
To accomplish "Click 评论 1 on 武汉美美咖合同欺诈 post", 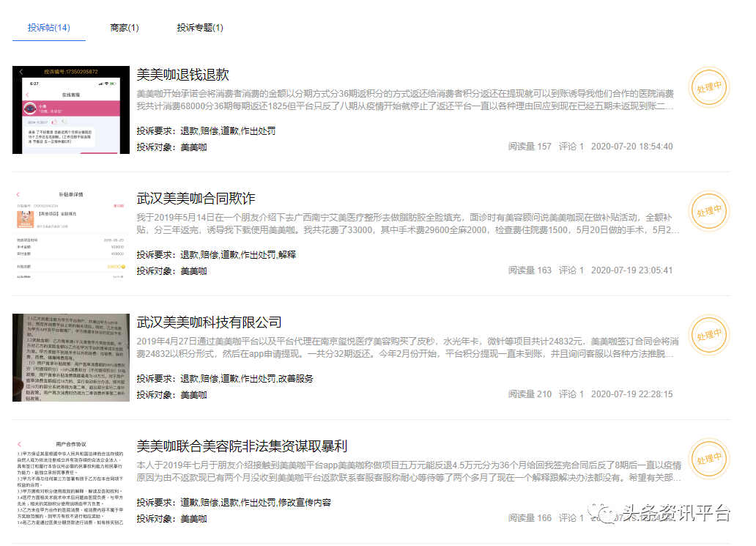I will (x=571, y=270).
